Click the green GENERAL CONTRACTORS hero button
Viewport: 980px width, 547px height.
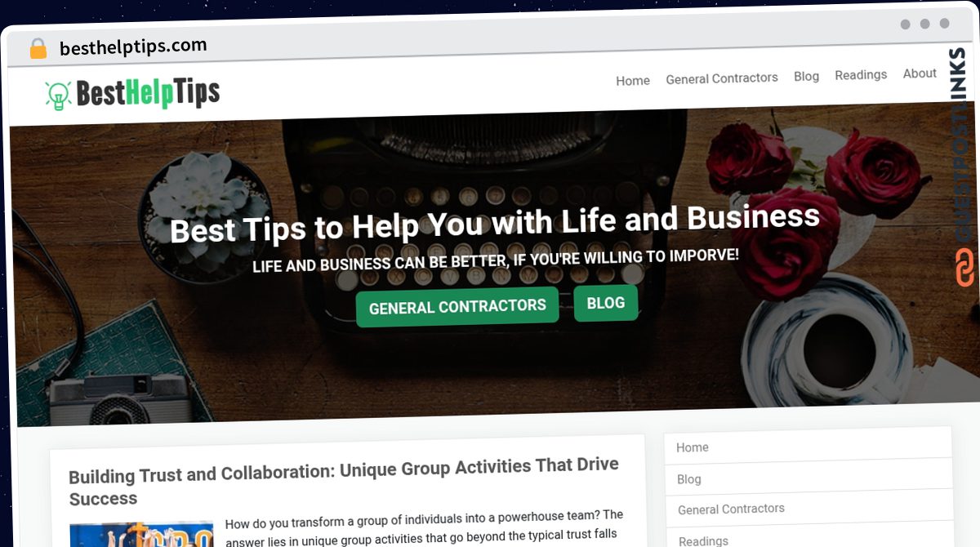pos(457,307)
